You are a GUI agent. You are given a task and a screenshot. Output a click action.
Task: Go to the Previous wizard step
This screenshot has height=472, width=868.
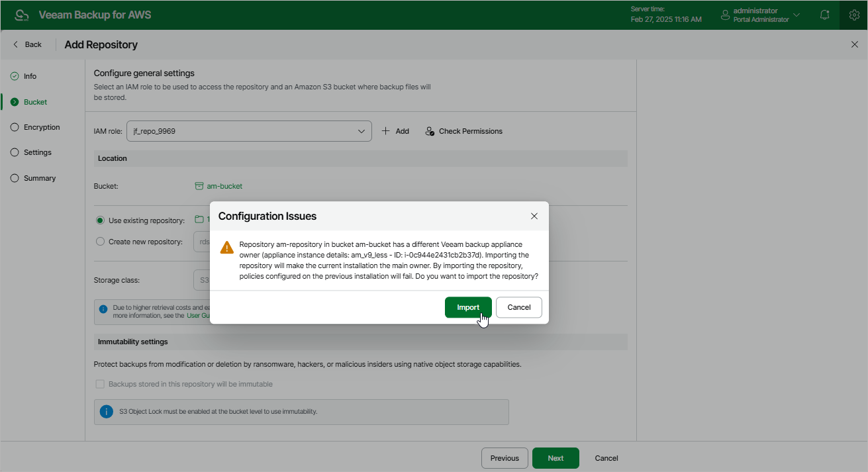point(505,458)
